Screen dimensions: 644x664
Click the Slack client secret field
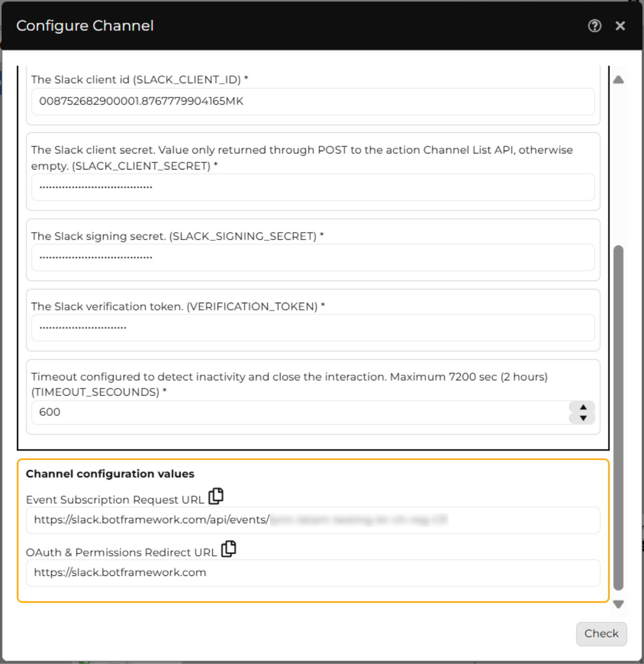point(313,187)
